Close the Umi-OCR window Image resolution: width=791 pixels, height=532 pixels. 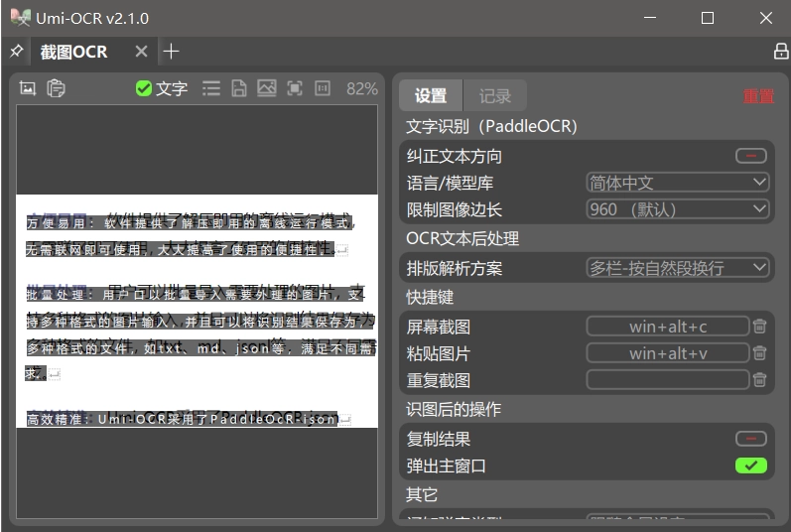[x=766, y=18]
